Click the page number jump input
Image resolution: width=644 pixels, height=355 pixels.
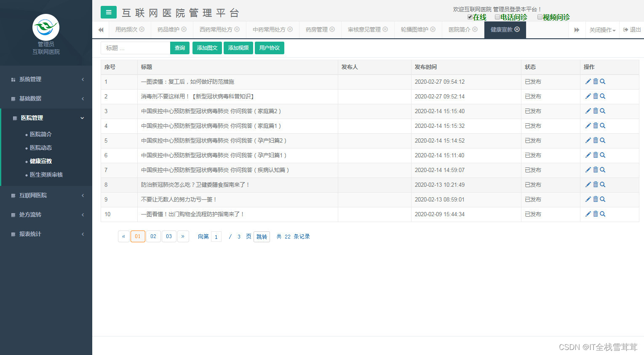216,237
